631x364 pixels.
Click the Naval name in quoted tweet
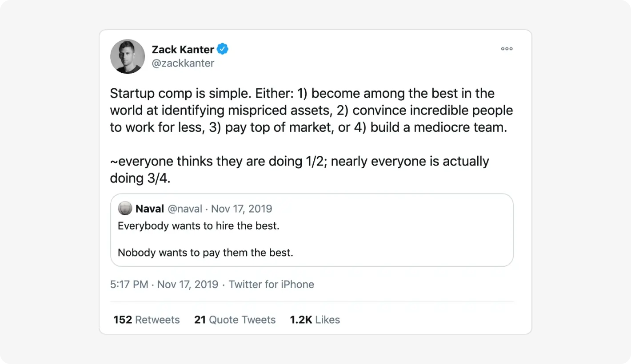[x=150, y=209]
